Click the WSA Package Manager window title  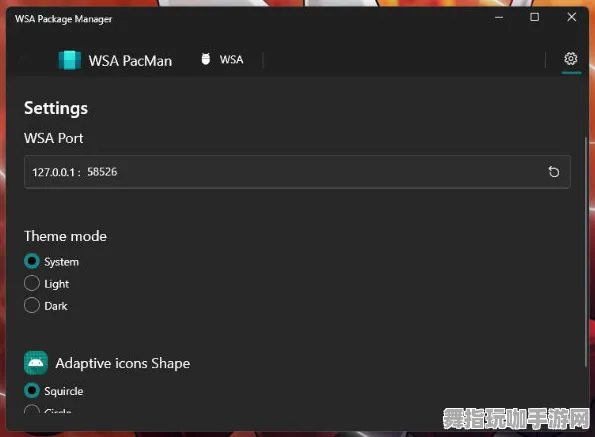(x=63, y=19)
